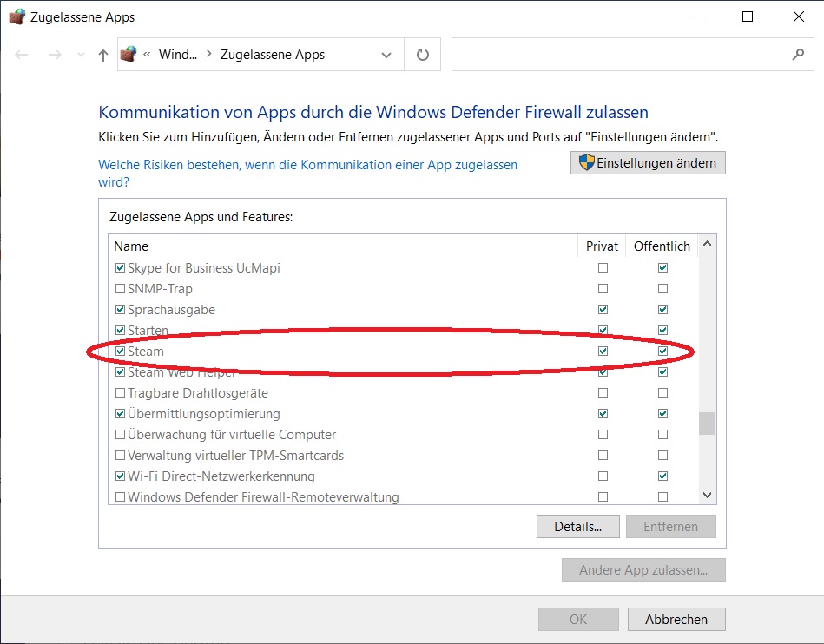
Task: Select the Steam row text
Action: [x=146, y=351]
